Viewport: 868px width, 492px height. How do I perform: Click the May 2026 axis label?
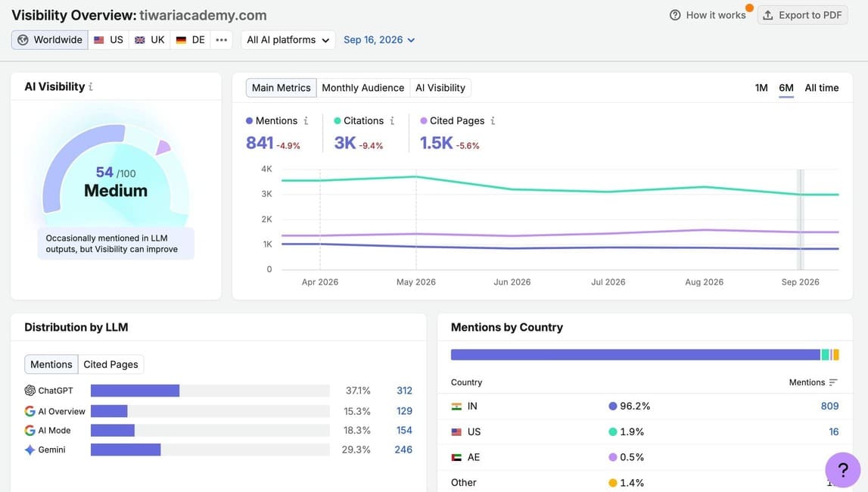(415, 282)
